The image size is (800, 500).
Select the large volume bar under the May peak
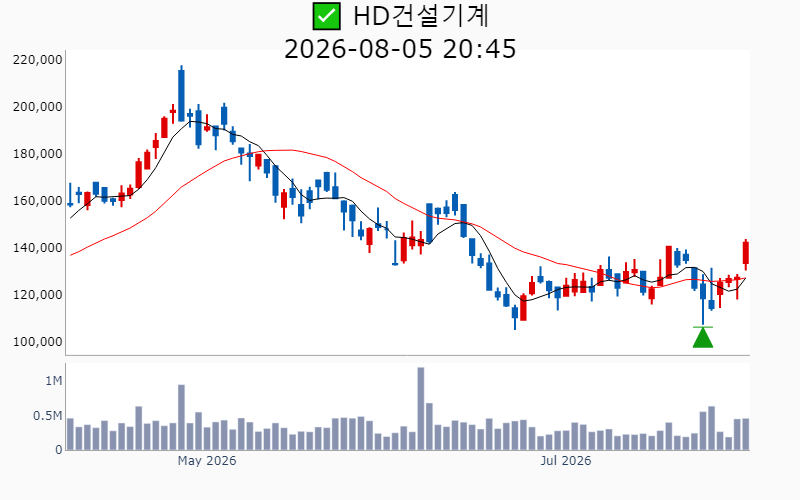(x=181, y=417)
